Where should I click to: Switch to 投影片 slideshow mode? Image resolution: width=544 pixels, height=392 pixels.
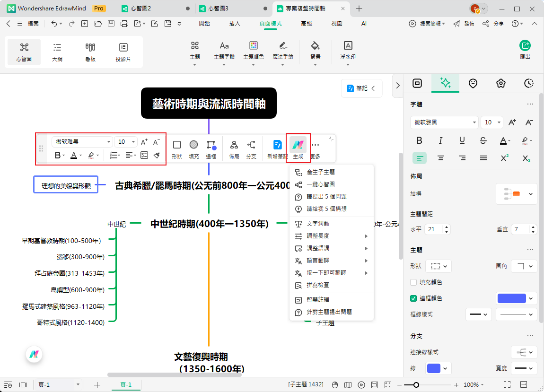pyautogui.click(x=123, y=51)
